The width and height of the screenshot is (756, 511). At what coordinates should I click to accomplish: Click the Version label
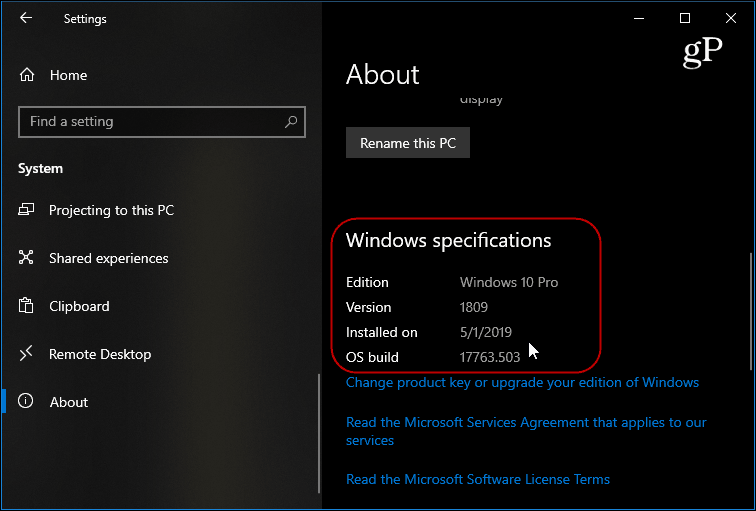click(368, 307)
